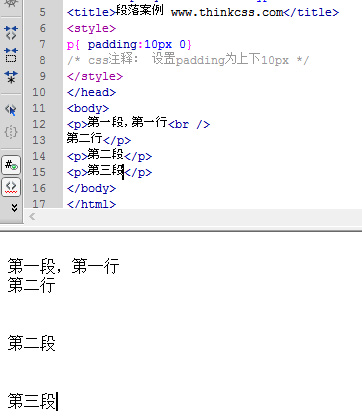362x419 pixels.
Task: Click 第二段 in design view
Action: (31, 343)
